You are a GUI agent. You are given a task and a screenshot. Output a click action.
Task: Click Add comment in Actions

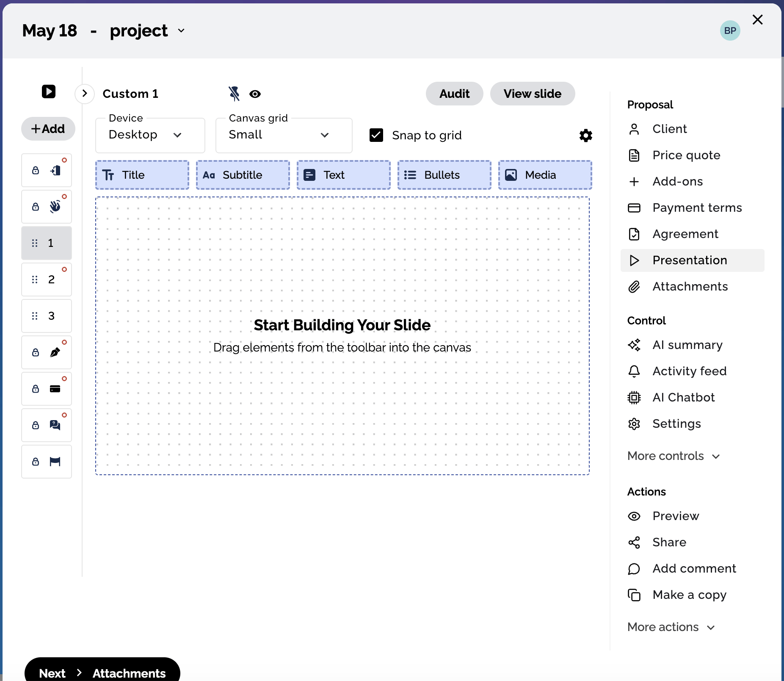pos(692,568)
